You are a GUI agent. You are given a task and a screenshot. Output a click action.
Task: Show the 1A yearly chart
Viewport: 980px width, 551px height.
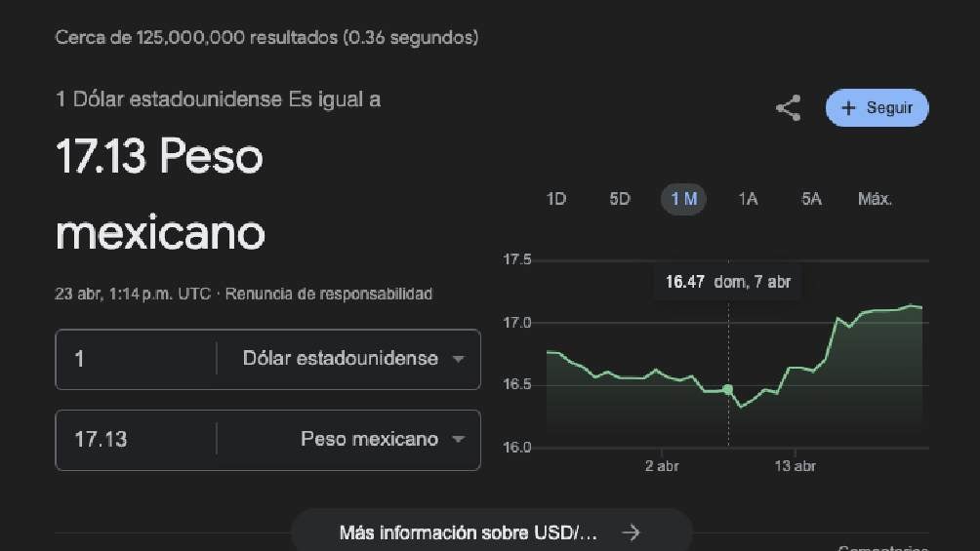pos(748,199)
